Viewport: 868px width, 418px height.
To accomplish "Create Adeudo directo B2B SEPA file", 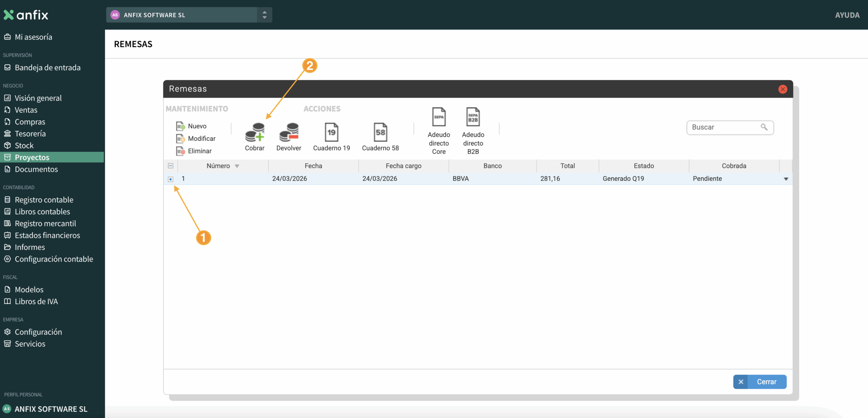I will coord(473,117).
